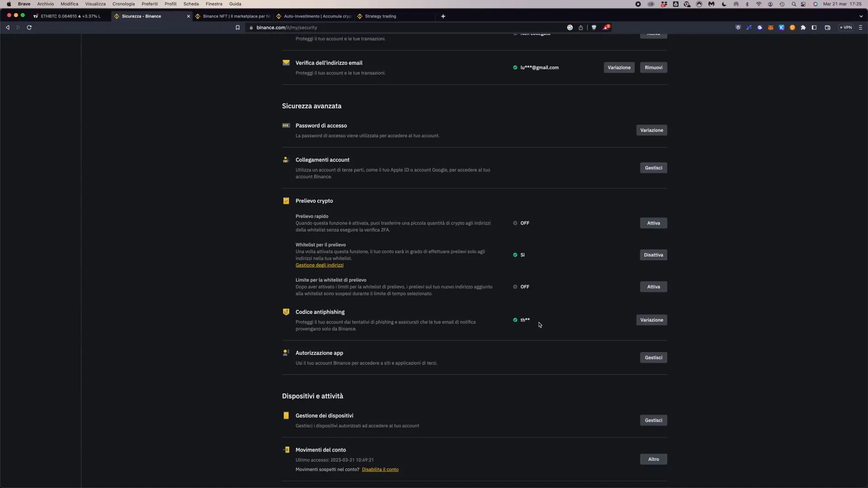Activate Limite per la whitelist di prelievo
Screen dimensions: 868x488
click(x=654, y=286)
